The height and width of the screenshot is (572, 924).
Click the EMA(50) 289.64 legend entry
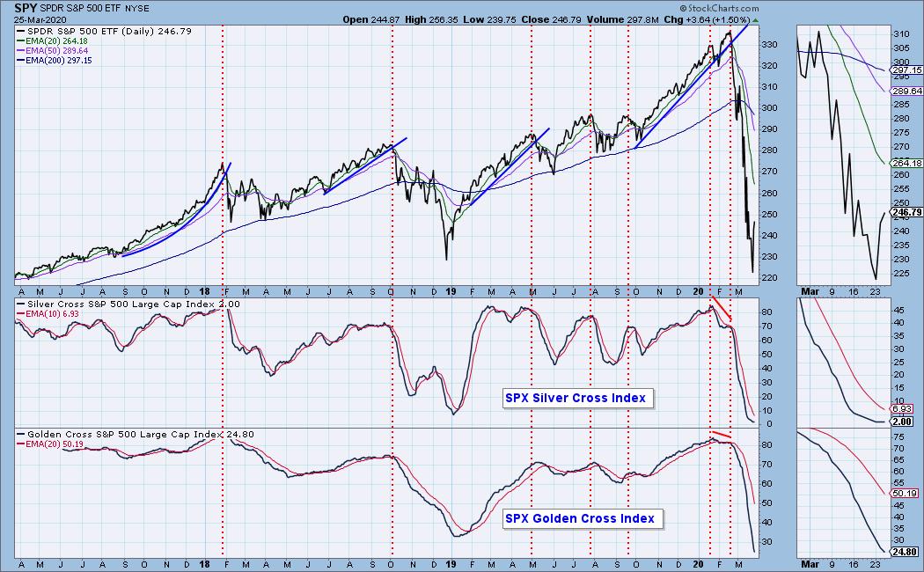coord(52,51)
